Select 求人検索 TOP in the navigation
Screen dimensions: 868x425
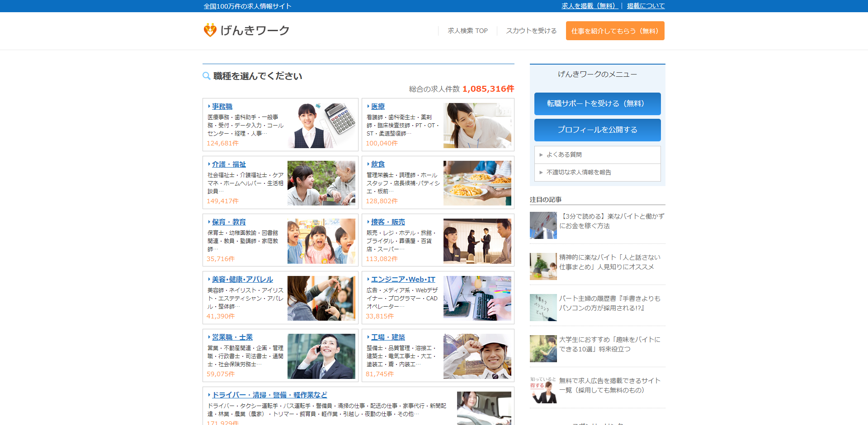point(467,31)
